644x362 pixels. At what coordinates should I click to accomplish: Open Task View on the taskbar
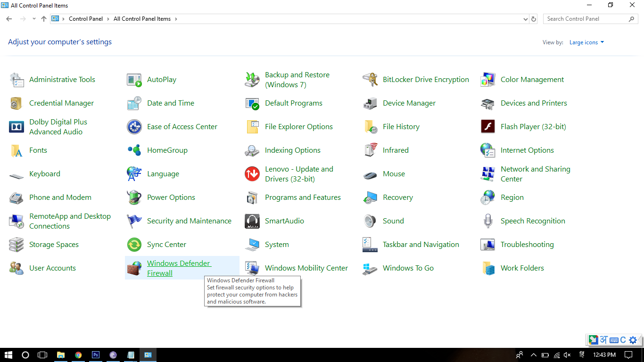42,355
